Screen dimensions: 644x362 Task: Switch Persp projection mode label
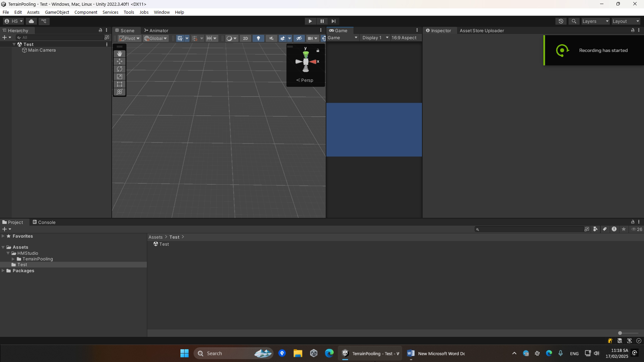(x=305, y=80)
